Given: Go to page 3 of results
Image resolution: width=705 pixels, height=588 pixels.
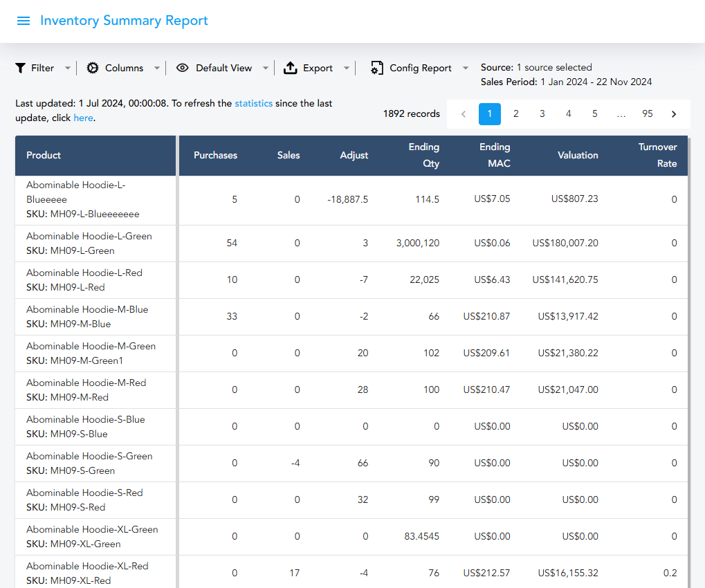Looking at the screenshot, I should tap(542, 114).
